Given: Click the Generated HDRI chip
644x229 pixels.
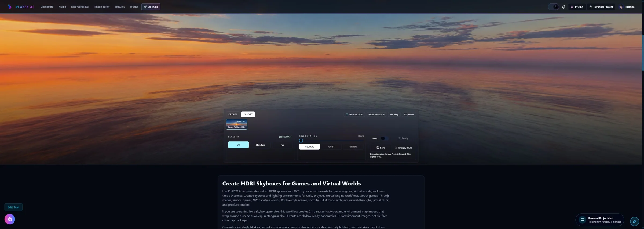Looking at the screenshot, I should [x=354, y=114].
